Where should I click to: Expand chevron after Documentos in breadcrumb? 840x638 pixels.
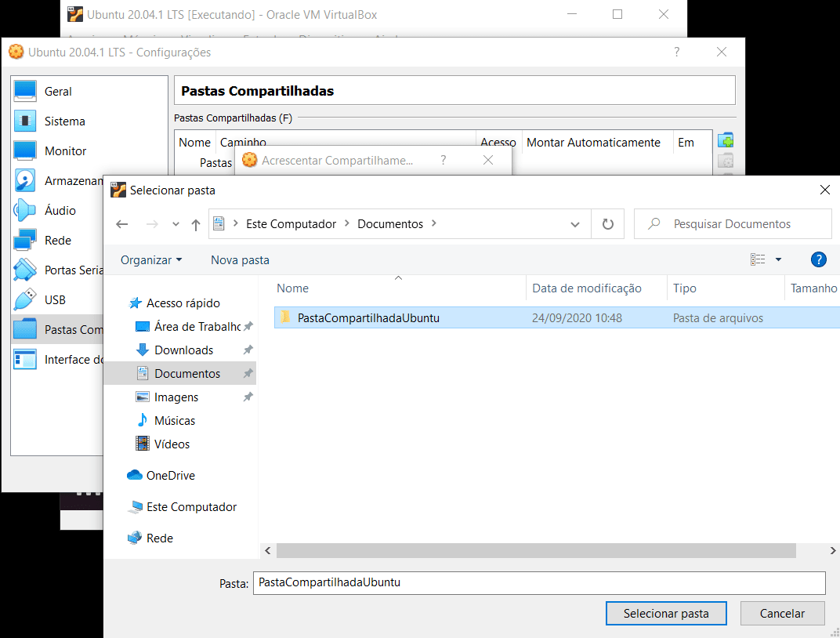(433, 223)
